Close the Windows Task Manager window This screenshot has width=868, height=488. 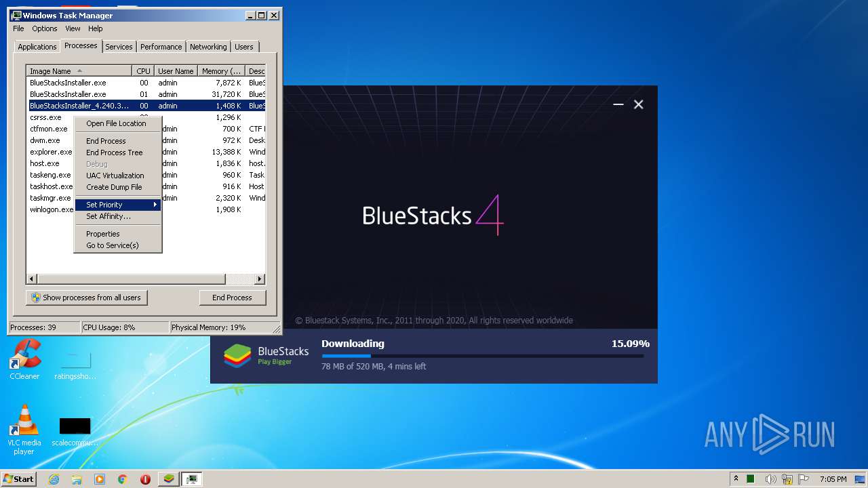tap(274, 15)
